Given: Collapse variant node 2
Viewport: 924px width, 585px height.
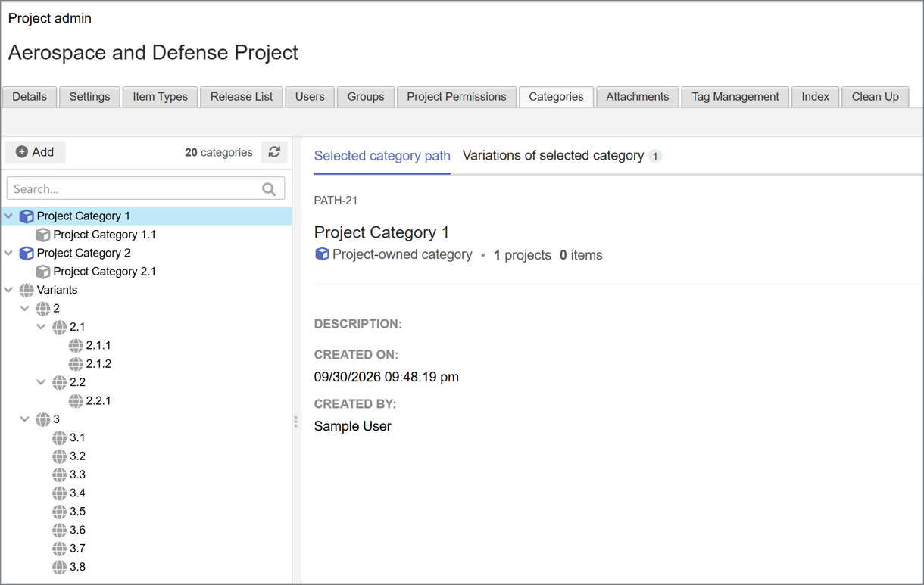Looking at the screenshot, I should [x=25, y=309].
